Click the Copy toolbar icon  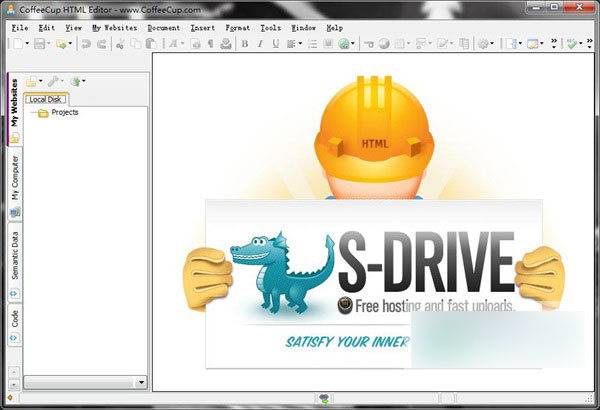point(135,44)
